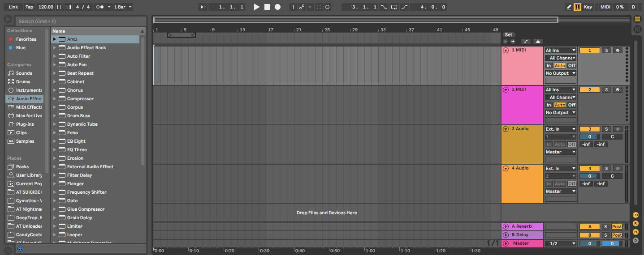Click the Search browser input field
644x255 pixels.
tap(81, 21)
